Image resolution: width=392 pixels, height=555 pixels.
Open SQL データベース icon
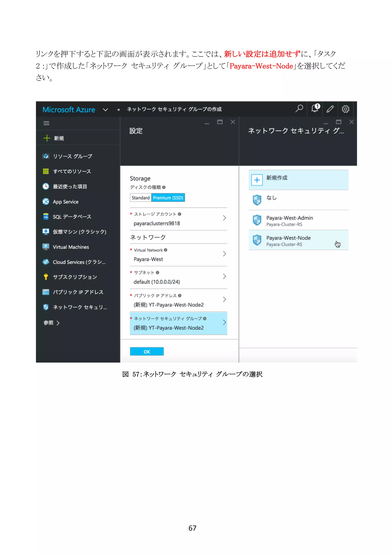46,217
